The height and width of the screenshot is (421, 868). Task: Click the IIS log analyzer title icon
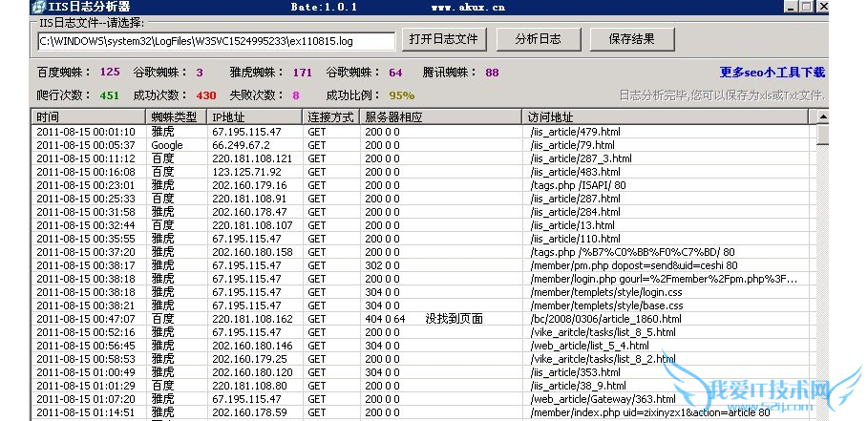pos(37,8)
